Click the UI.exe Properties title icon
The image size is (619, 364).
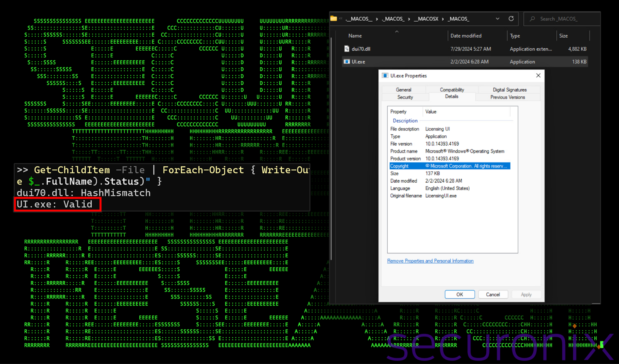(x=385, y=75)
